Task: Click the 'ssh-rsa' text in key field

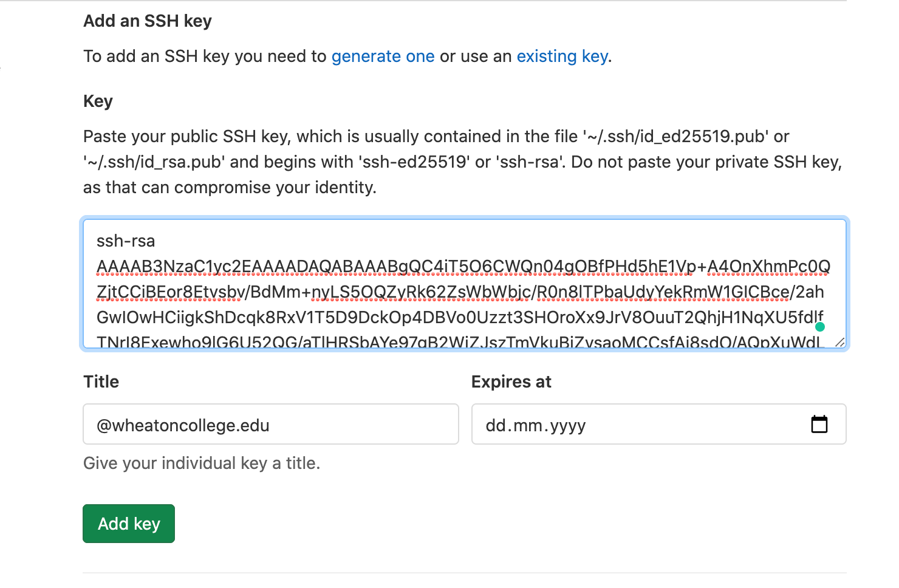Action: click(x=126, y=241)
